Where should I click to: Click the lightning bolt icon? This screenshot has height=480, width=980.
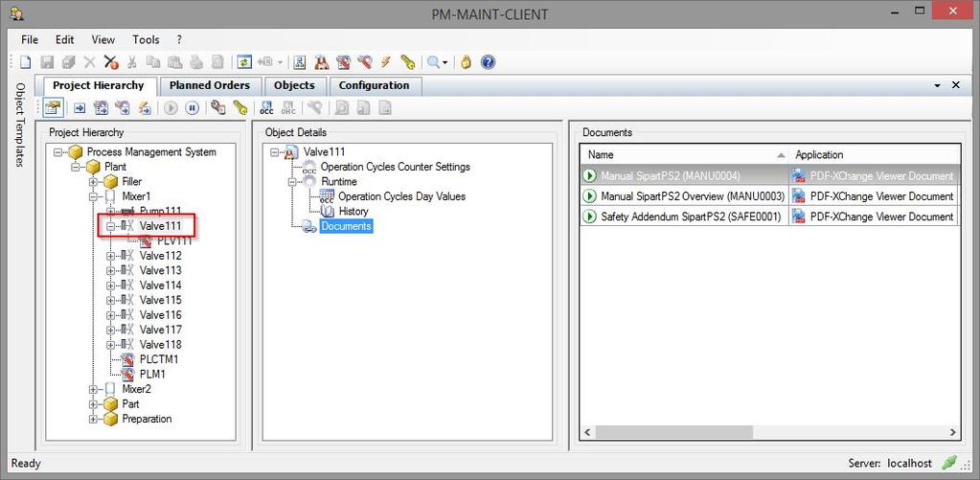386,62
